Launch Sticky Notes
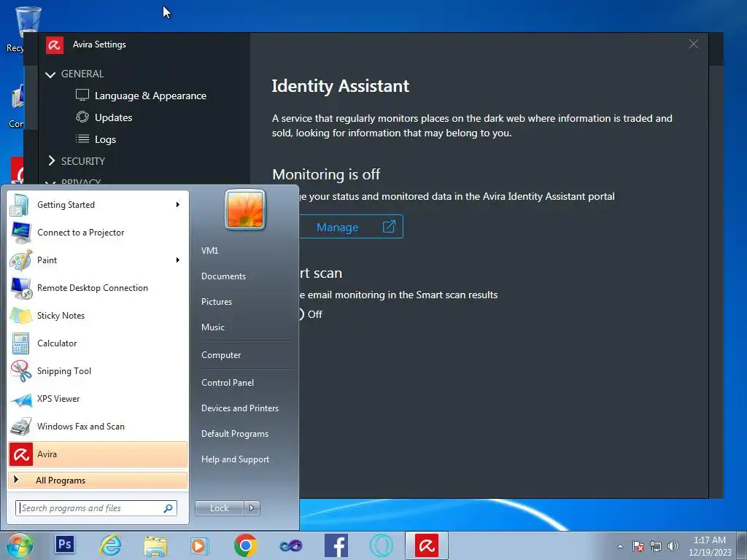Viewport: 747px width, 560px height. [98, 315]
